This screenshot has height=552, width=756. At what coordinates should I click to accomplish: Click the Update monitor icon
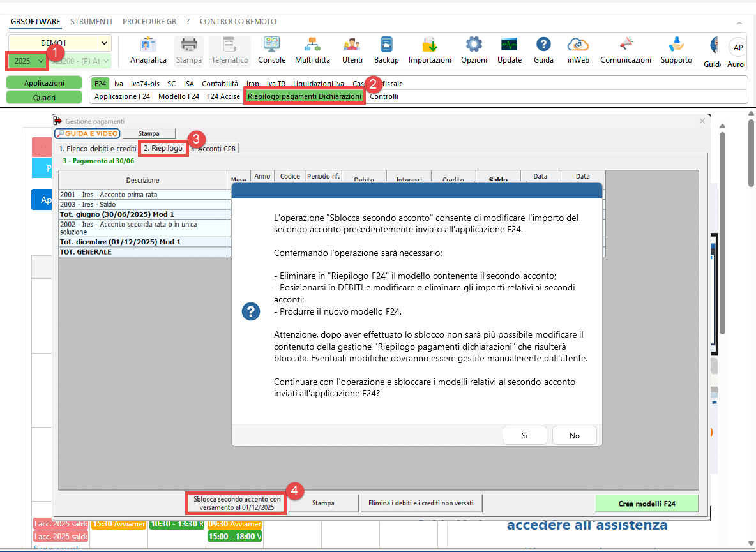[509, 50]
